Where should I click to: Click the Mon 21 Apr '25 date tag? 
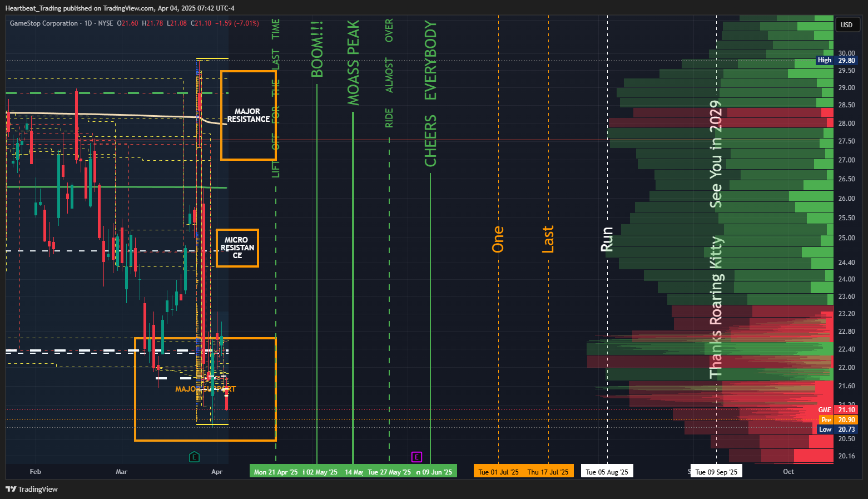coord(276,472)
